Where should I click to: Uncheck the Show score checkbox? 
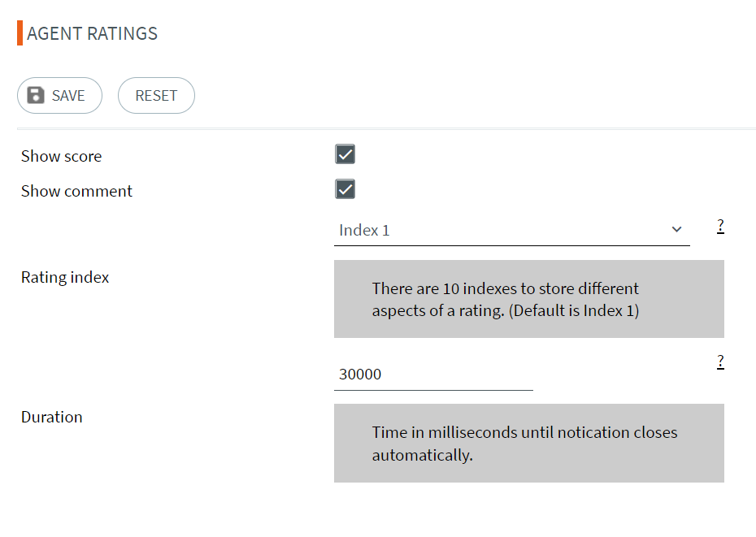[x=345, y=154]
